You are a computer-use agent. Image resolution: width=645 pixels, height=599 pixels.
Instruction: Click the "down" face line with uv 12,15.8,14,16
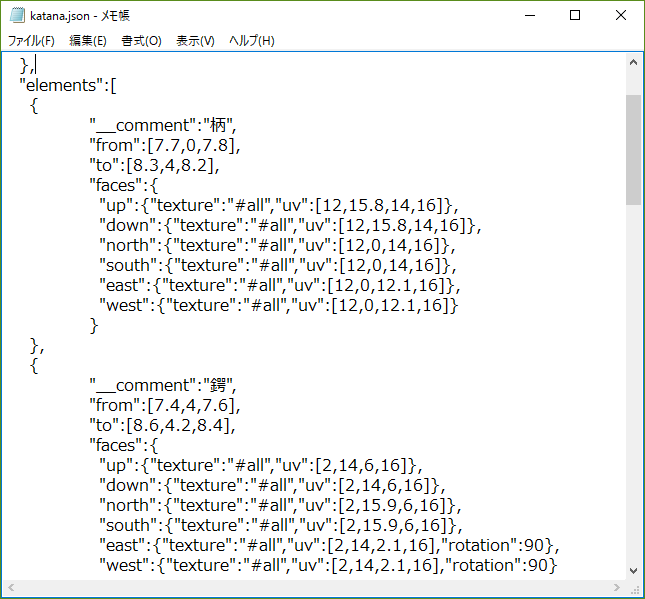pos(290,225)
